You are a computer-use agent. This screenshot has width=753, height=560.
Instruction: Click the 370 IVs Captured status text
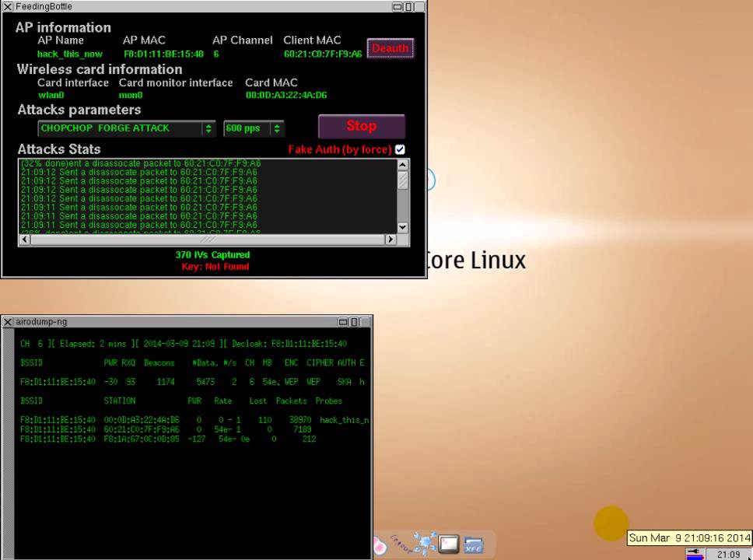click(212, 255)
